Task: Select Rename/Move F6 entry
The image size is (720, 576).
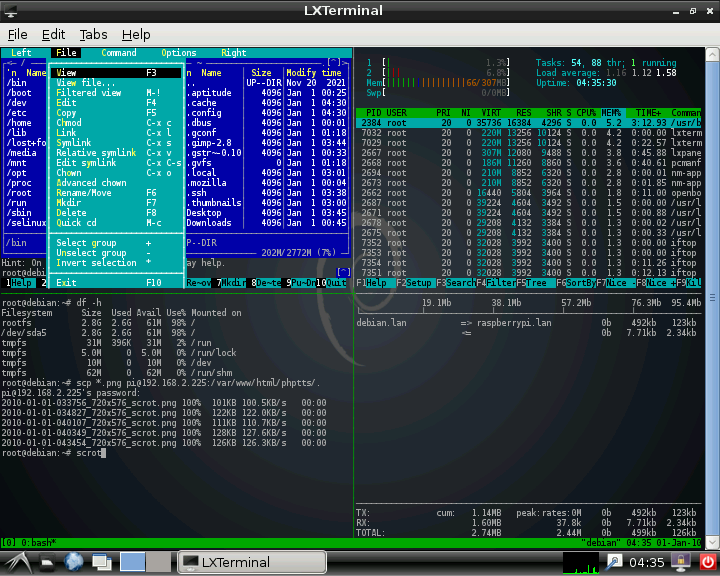Action: click(116, 193)
